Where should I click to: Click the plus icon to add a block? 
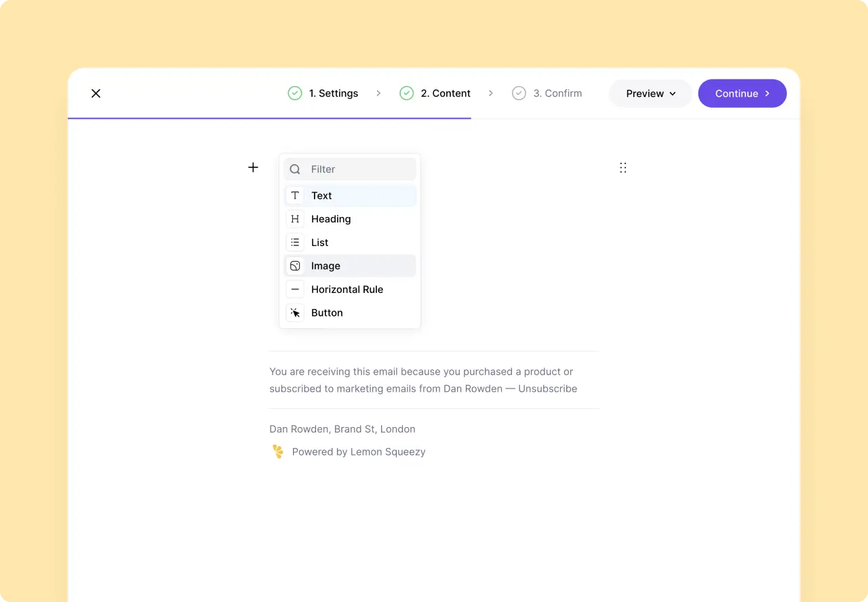pyautogui.click(x=253, y=167)
